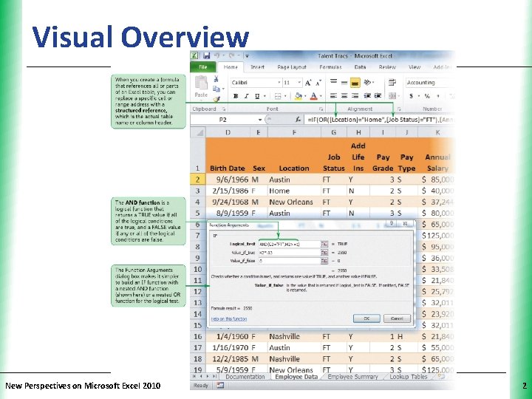
Task: Click the Wrap Text icon
Action: coord(392,83)
